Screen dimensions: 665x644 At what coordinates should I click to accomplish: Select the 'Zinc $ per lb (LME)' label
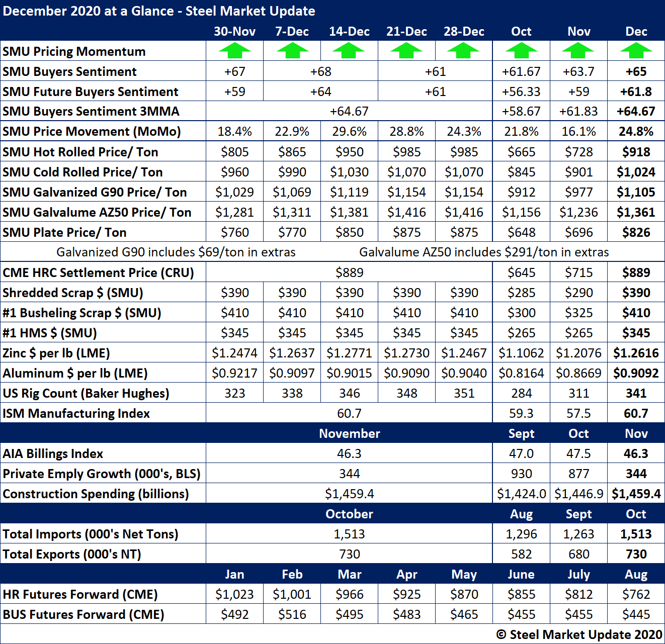click(x=56, y=353)
